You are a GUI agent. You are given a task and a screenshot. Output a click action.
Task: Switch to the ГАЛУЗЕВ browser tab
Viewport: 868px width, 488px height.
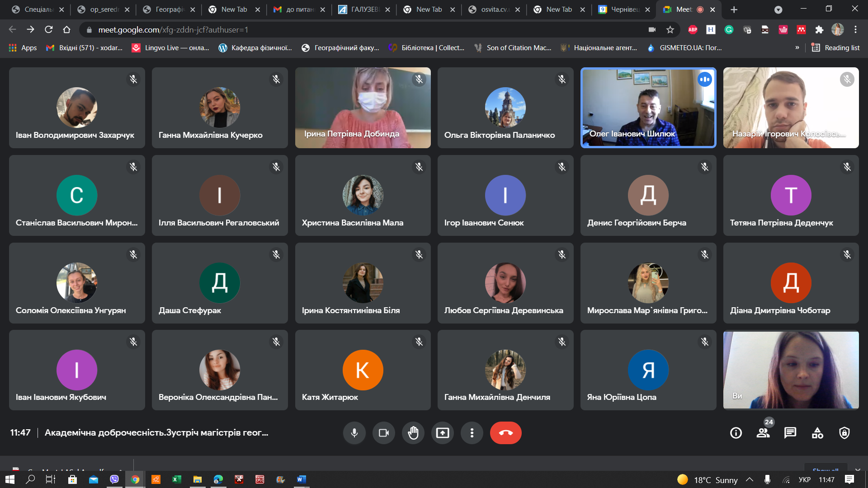click(365, 9)
